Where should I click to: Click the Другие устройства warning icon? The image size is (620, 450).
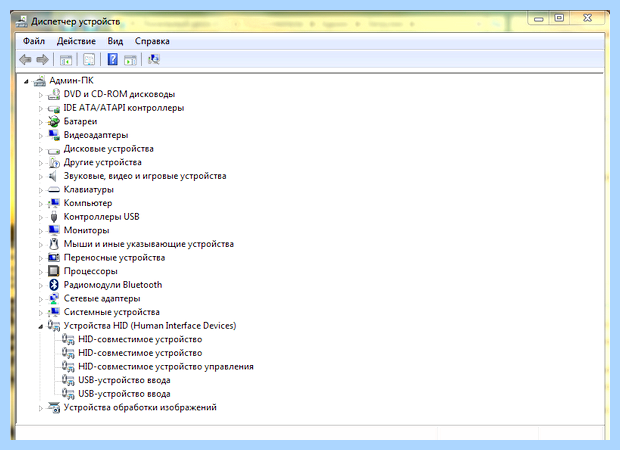click(x=53, y=163)
